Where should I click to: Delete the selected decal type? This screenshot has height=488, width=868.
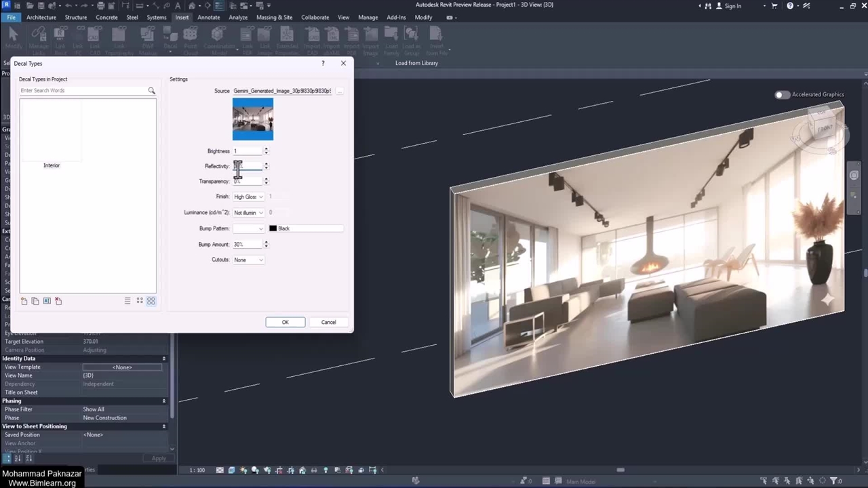point(58,301)
